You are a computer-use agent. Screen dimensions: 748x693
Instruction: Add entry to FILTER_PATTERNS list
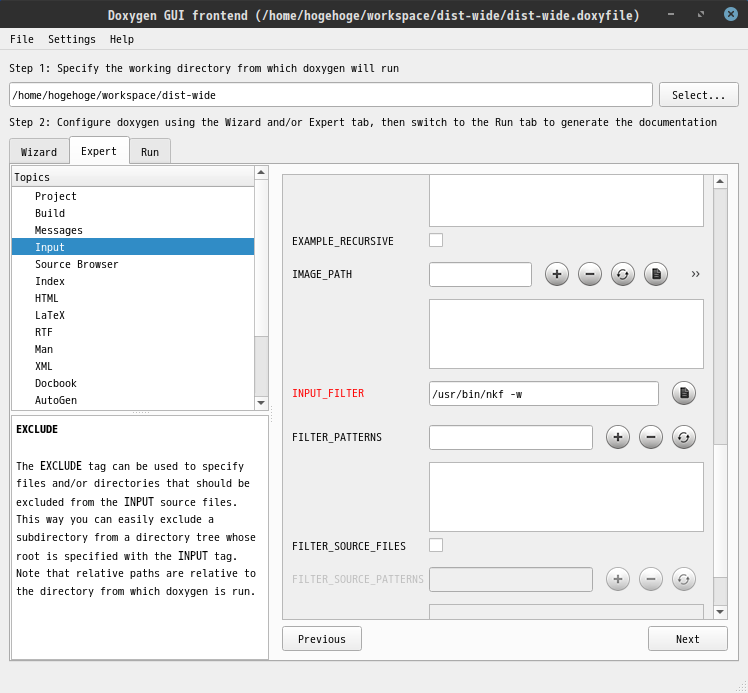coord(618,437)
